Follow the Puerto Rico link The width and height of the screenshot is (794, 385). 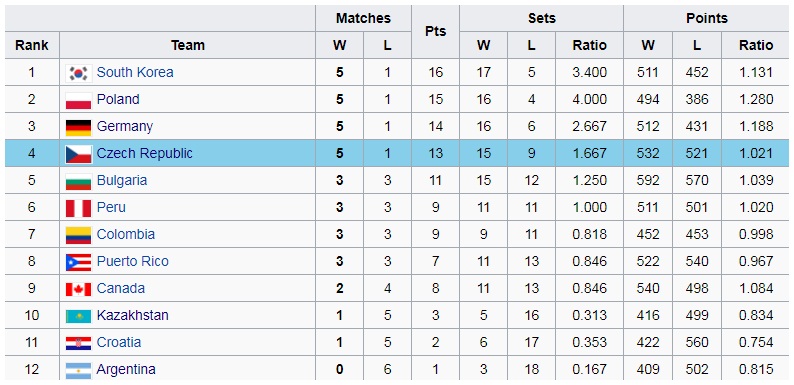coord(132,261)
